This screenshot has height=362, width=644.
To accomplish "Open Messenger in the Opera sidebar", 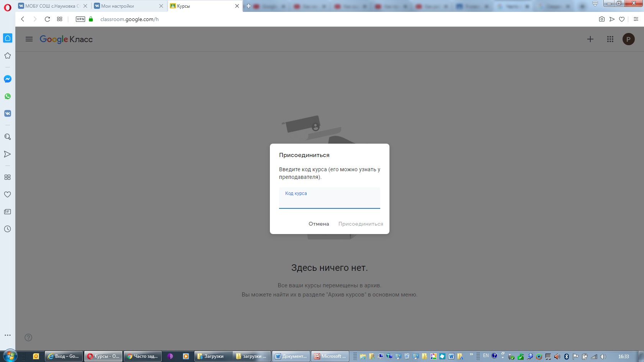I will click(8, 79).
